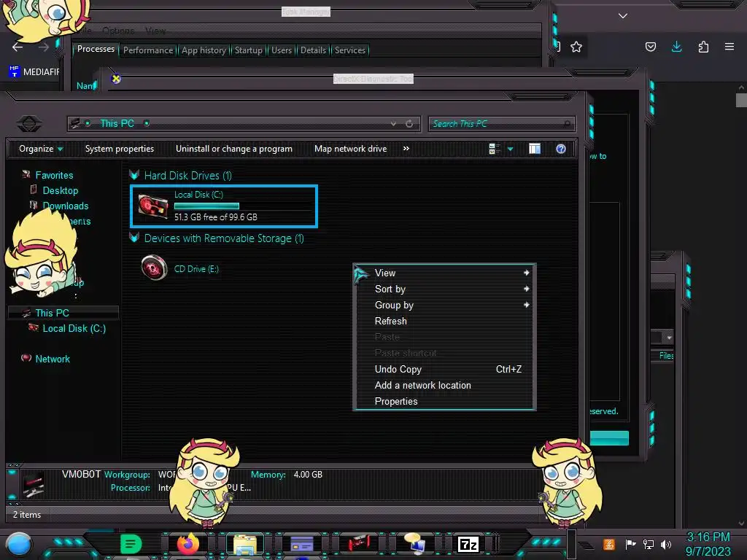747x560 pixels.
Task: Click the Explorer back navigation button
Action: pyautogui.click(x=29, y=124)
